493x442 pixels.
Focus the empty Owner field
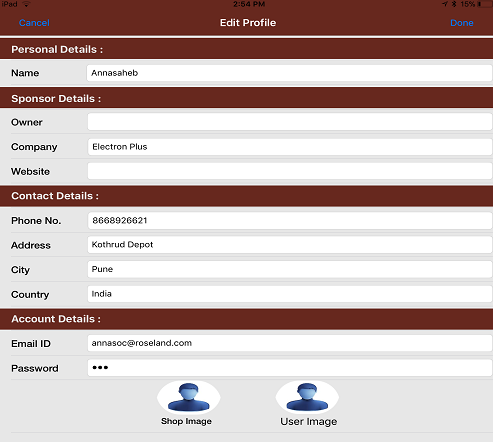tap(290, 122)
